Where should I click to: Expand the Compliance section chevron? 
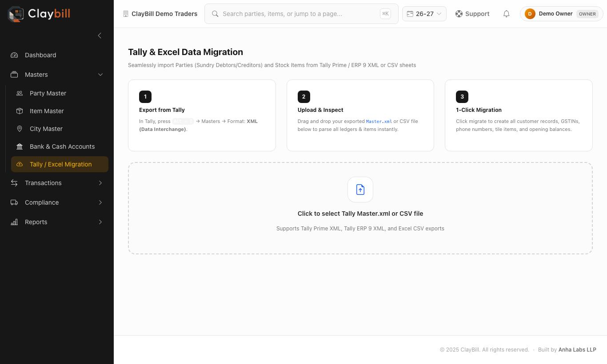point(100,202)
